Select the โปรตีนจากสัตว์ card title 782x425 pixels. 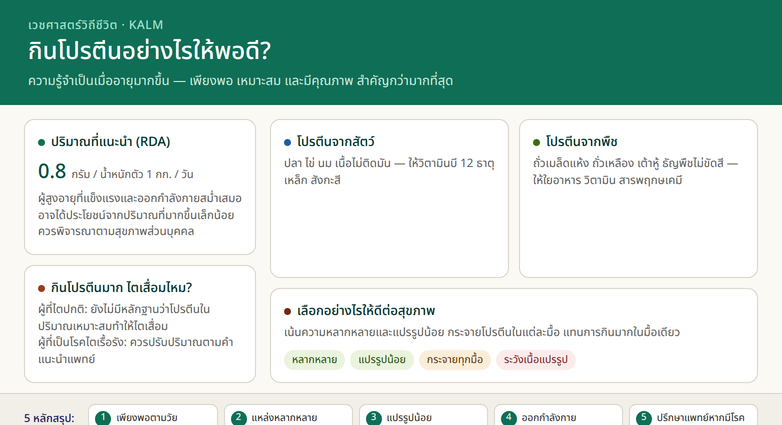336,142
